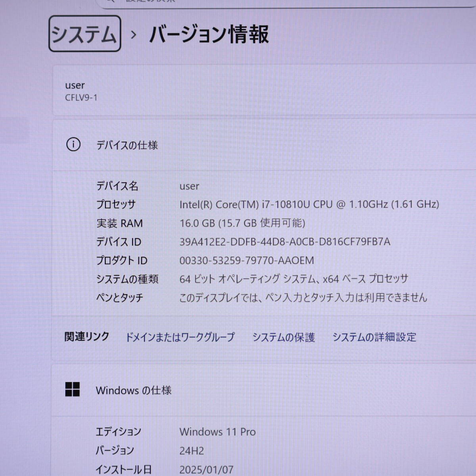Click the プロダクト ID label
Viewport: 476px width, 476px height.
click(x=122, y=261)
